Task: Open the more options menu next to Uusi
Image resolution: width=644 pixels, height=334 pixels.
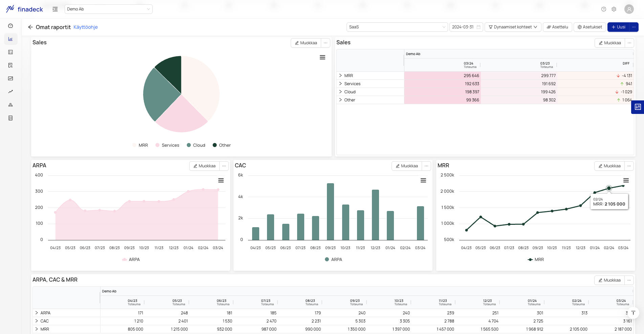Action: point(634,27)
